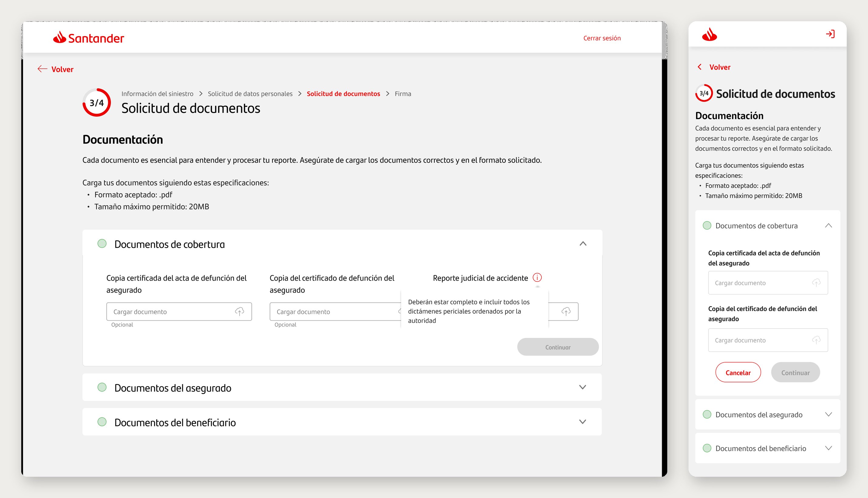Click the tooltip text about dictámenes periciales
Screen dimensions: 868x498
469,311
